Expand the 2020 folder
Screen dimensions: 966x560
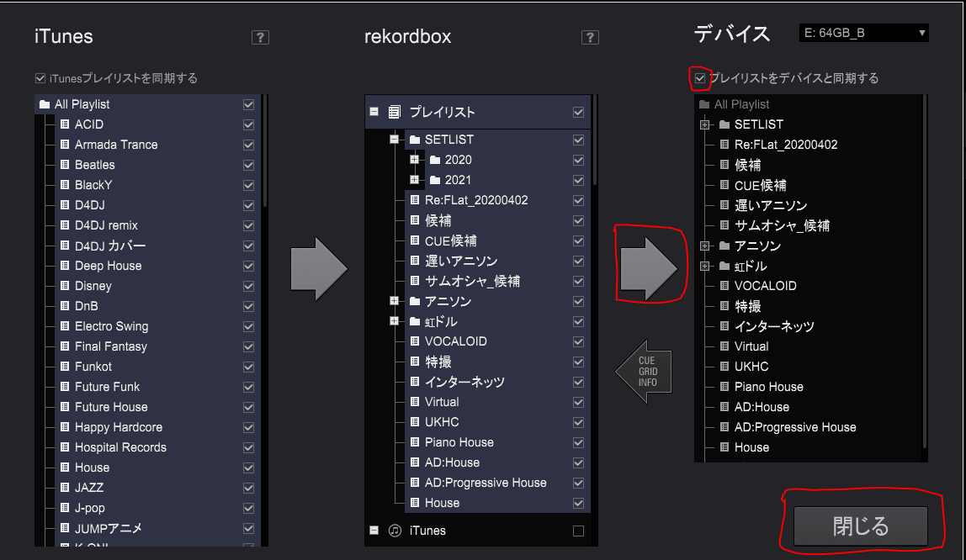[x=415, y=160]
